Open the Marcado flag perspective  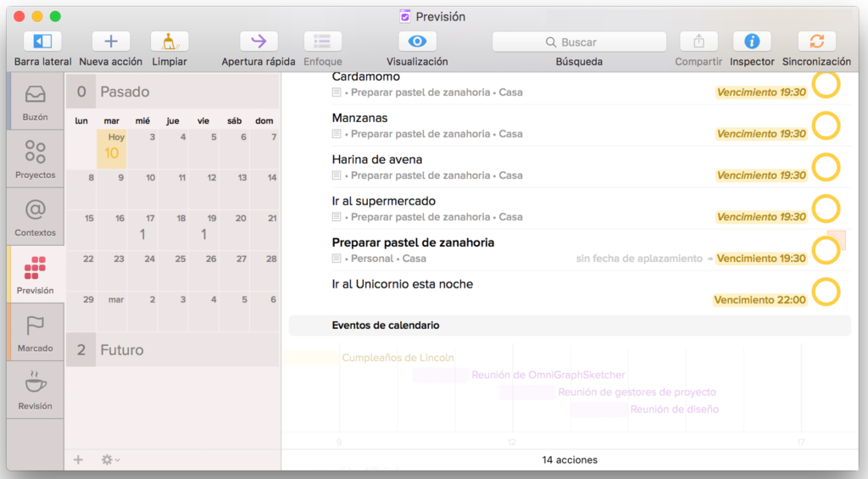point(36,332)
